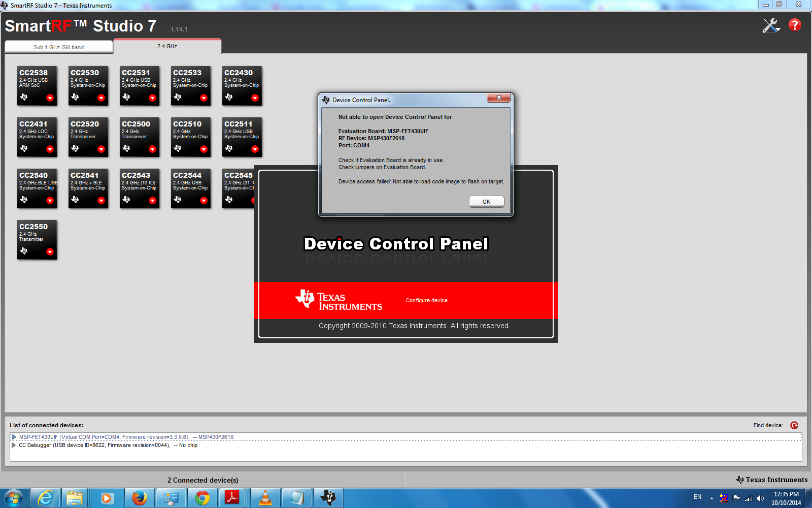Screen dimensions: 812x508
Task: Expand the red arrow on CC2510 tile
Action: [x=204, y=149]
